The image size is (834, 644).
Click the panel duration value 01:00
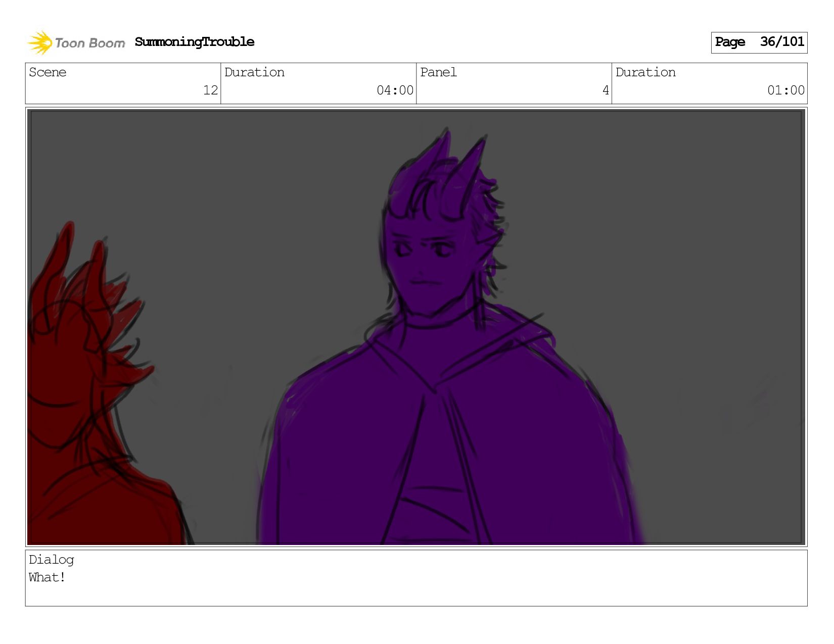click(x=785, y=90)
